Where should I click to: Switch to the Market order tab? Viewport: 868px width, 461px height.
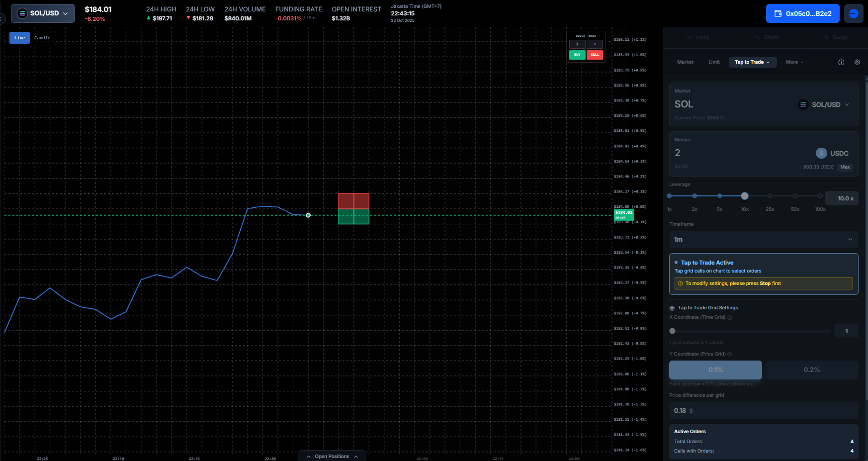click(685, 62)
